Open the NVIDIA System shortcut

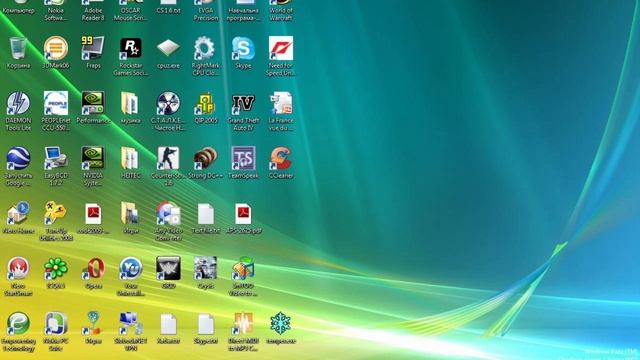point(93,158)
